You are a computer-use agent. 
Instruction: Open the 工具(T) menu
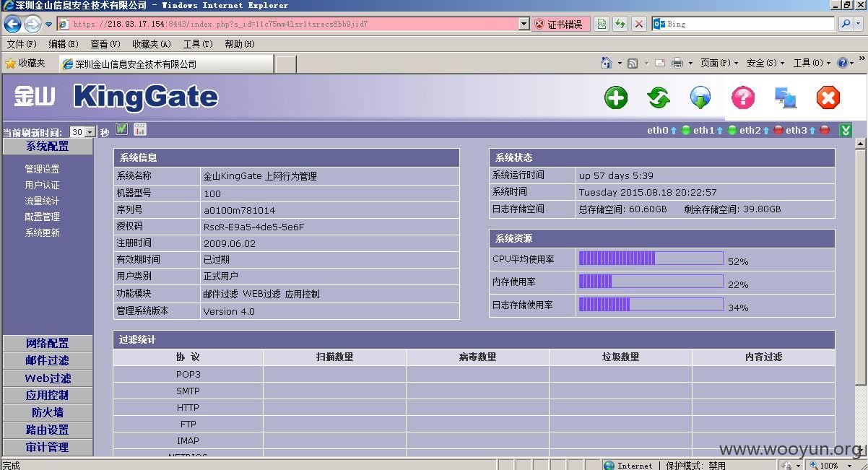[x=198, y=44]
